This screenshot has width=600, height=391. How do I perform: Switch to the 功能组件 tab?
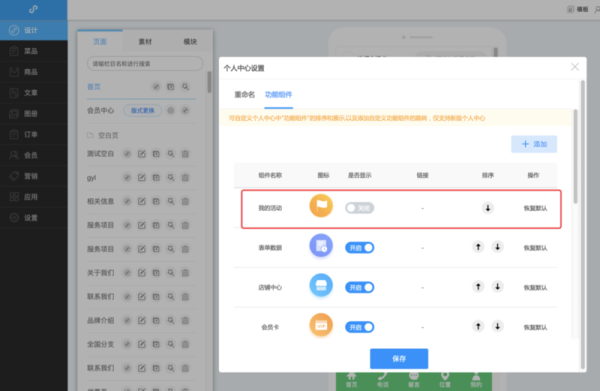click(x=279, y=94)
